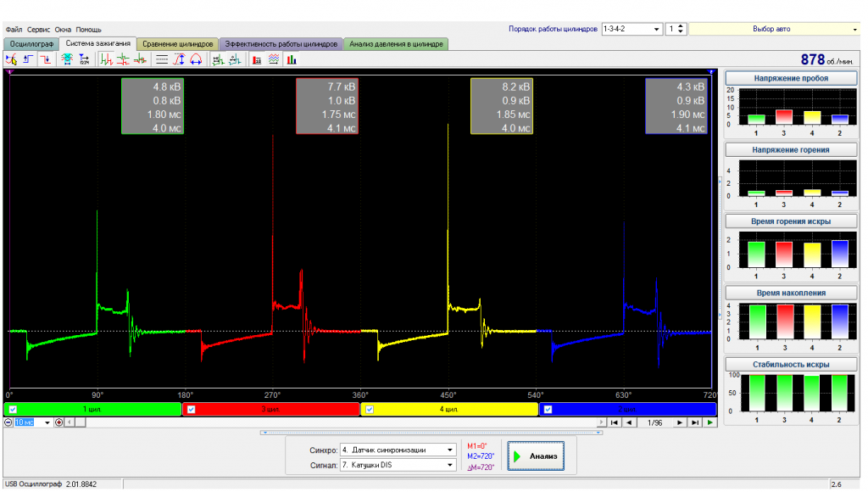The image size is (868, 492).
Task: Click the blue 4.3 кВ readout box
Action: coord(676,106)
